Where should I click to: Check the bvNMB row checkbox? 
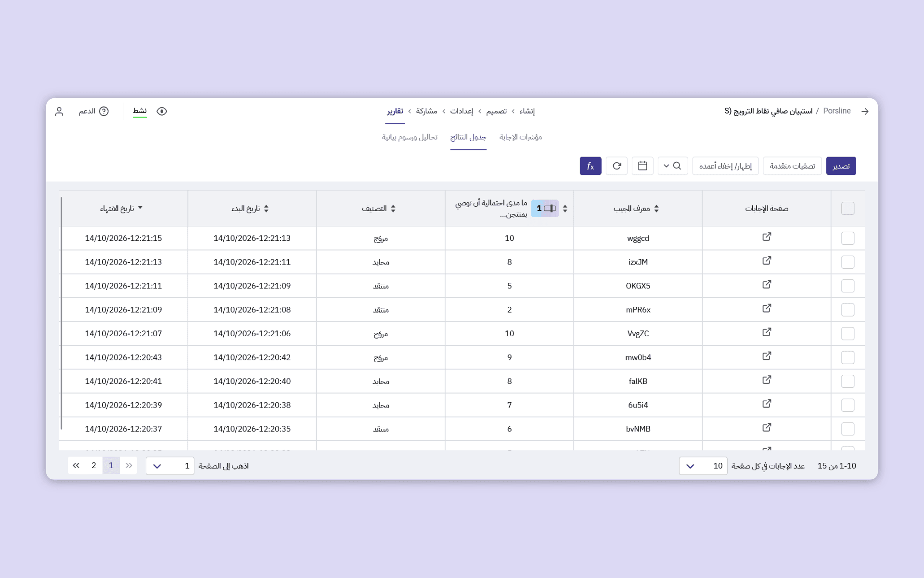(x=847, y=429)
